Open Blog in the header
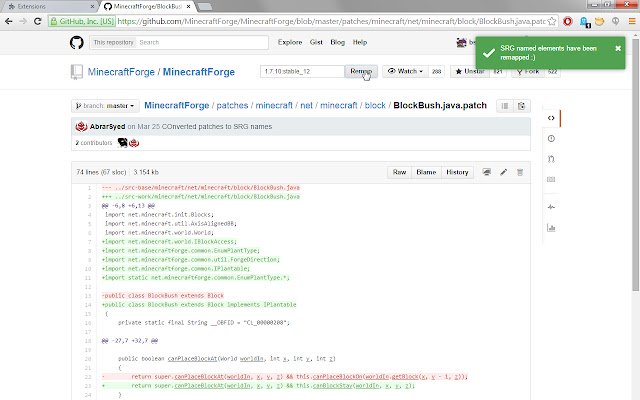The image size is (640, 400). click(338, 42)
